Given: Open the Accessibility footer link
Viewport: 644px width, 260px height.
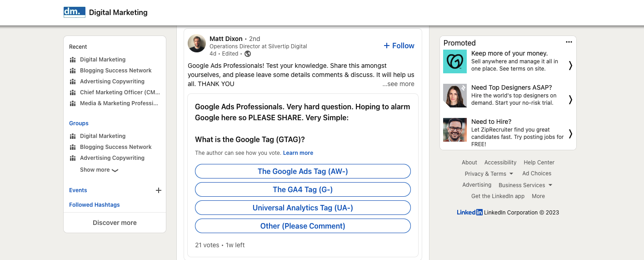Looking at the screenshot, I should coord(500,163).
